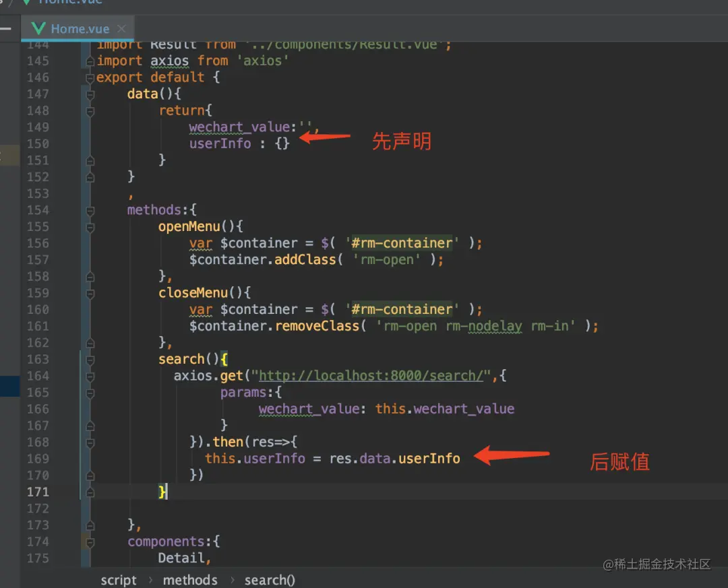The height and width of the screenshot is (588, 728).
Task: Click '#rm-container' string on line 156
Action: click(x=402, y=242)
